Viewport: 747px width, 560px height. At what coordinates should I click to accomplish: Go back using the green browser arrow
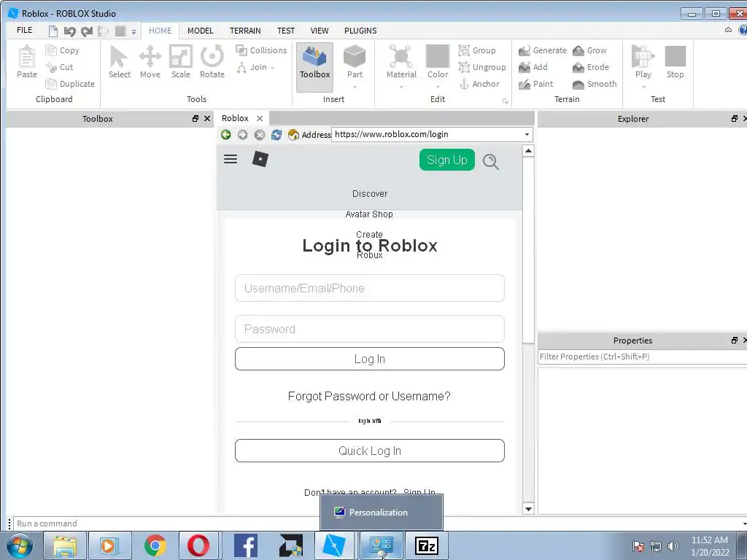pos(226,135)
